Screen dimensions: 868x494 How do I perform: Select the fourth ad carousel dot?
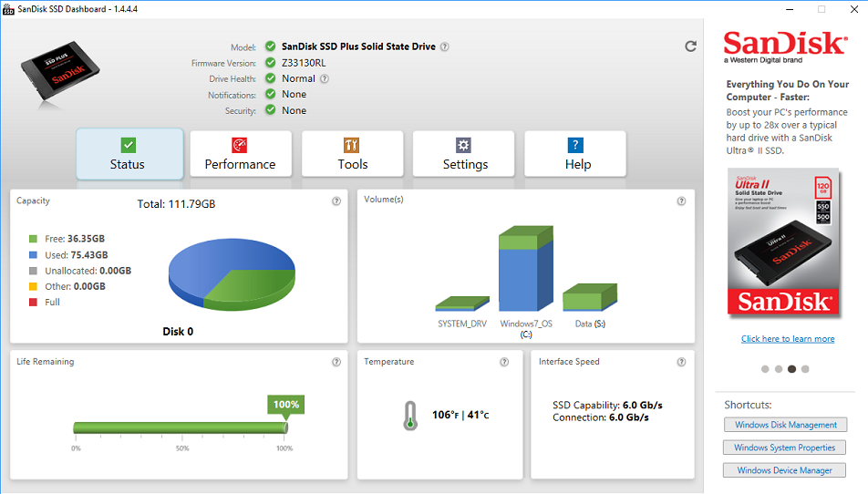point(805,369)
